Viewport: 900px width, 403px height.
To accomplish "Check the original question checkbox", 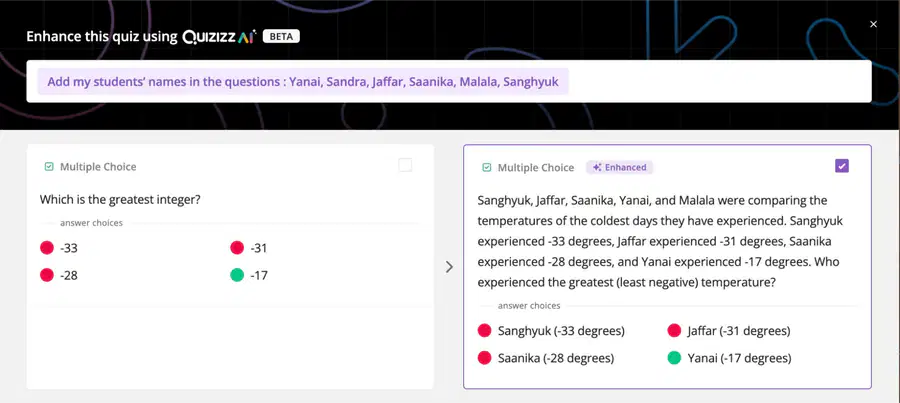I will pyautogui.click(x=405, y=165).
